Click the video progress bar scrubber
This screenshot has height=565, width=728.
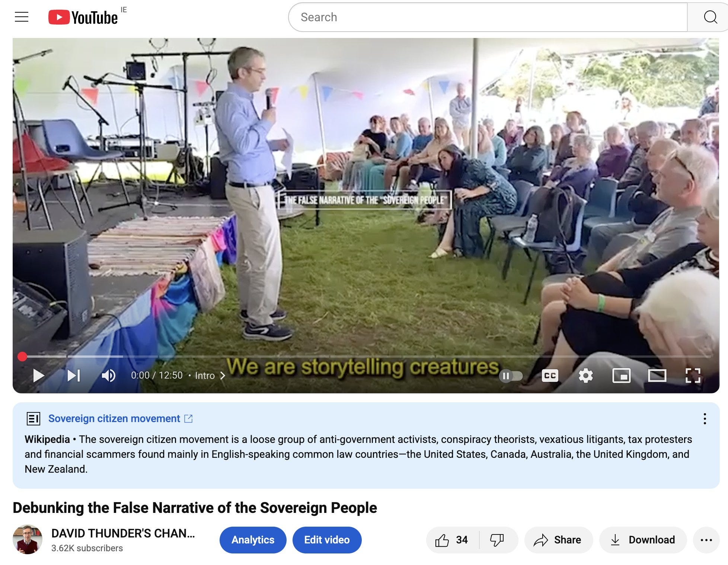click(x=22, y=357)
